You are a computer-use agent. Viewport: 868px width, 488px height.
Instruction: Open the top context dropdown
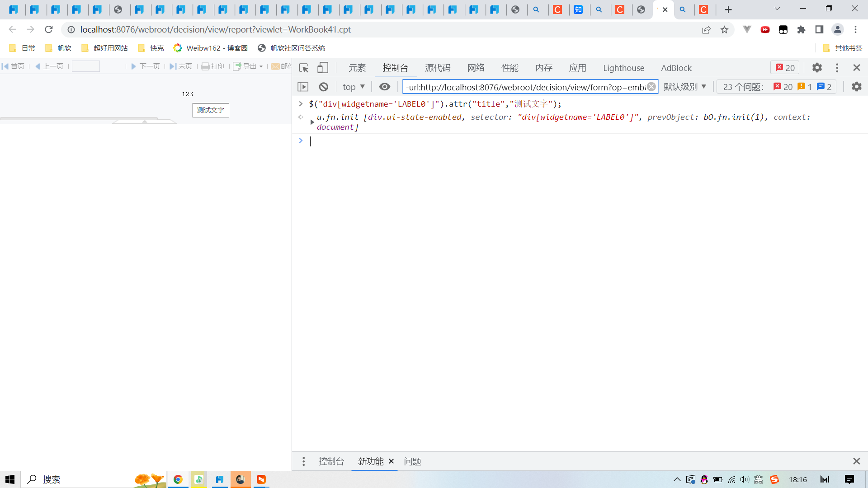tap(354, 87)
